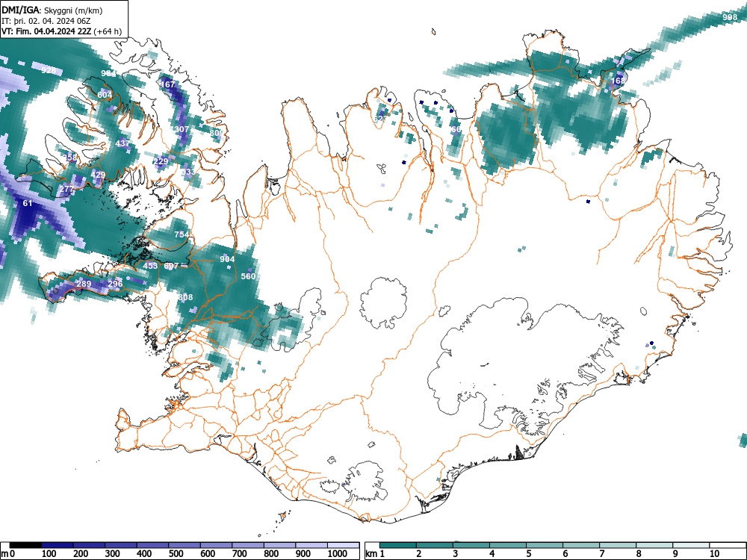This screenshot has width=747, height=560.
Task: Click the dark teal 1–2 km legend swatch
Action: coord(398,545)
